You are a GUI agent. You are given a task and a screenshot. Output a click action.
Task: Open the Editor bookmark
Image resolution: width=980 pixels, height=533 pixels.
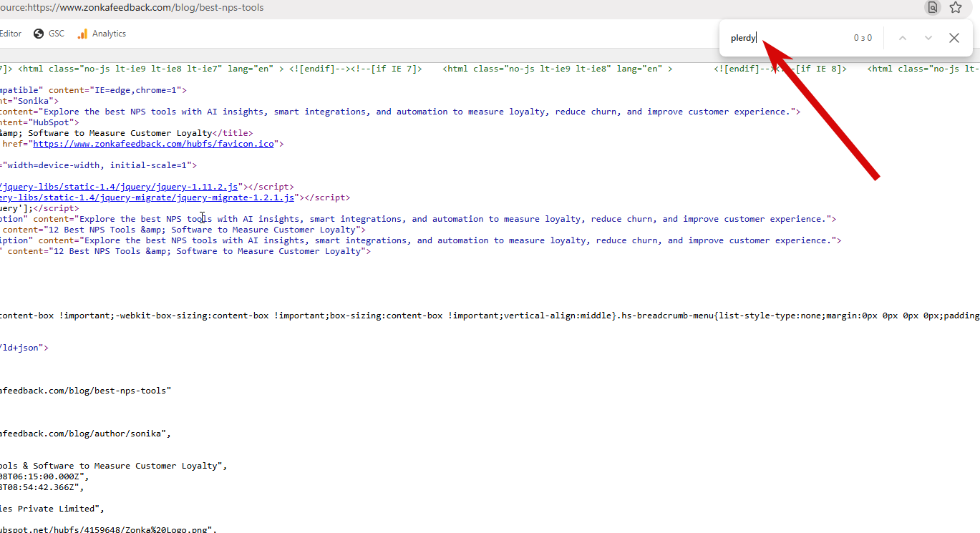coord(10,34)
